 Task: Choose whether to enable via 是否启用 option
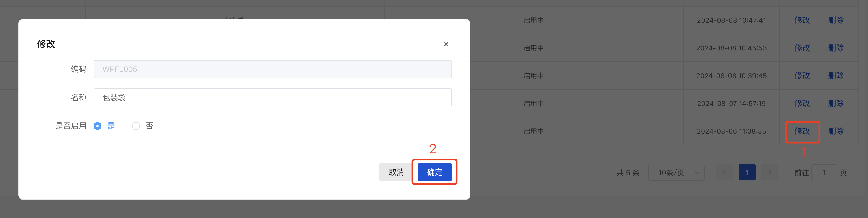pyautogui.click(x=98, y=125)
